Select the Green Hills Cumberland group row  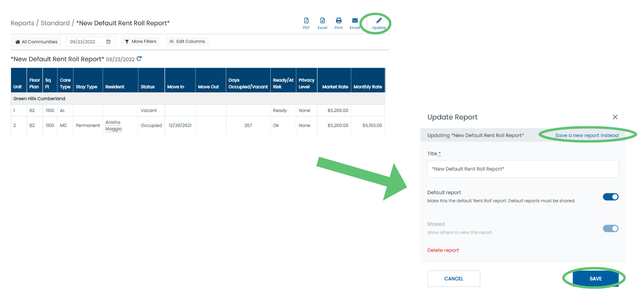point(198,99)
